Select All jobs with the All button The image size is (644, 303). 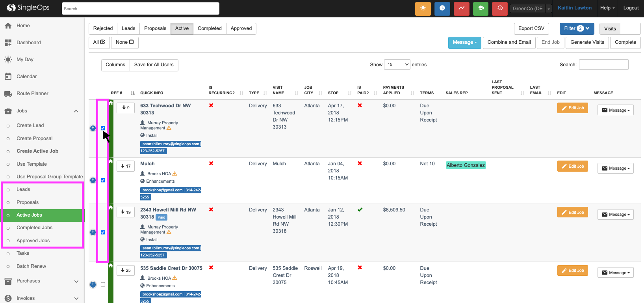coord(99,42)
